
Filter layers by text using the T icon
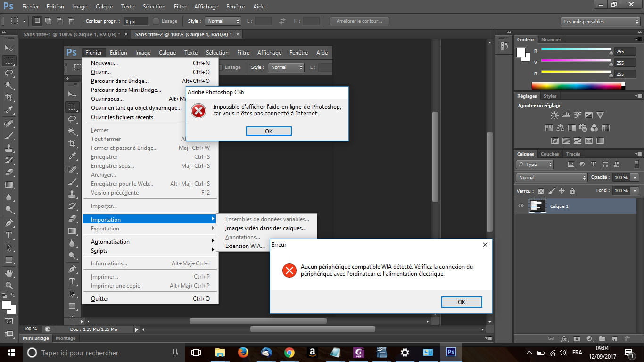point(593,165)
